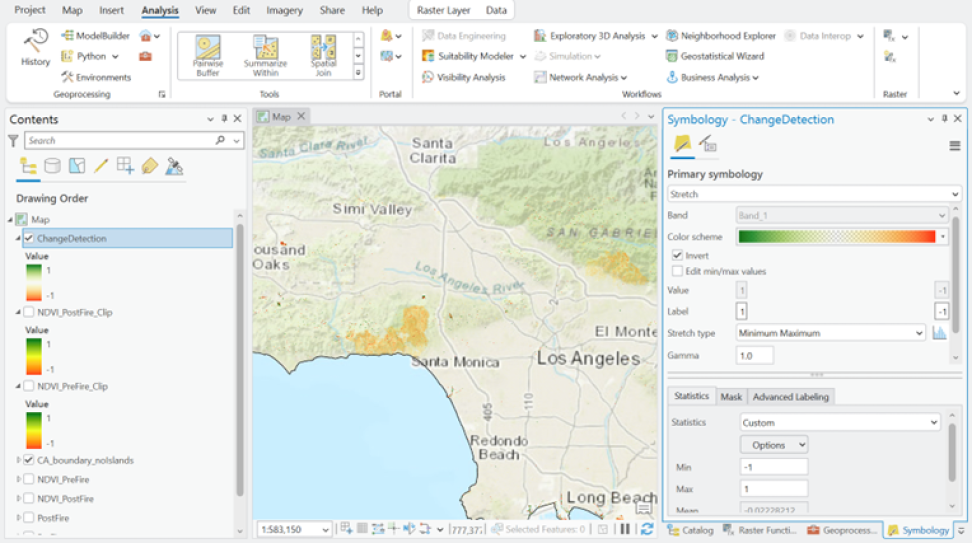
Task: Open the Raster Layer contextual tab
Action: click(443, 11)
